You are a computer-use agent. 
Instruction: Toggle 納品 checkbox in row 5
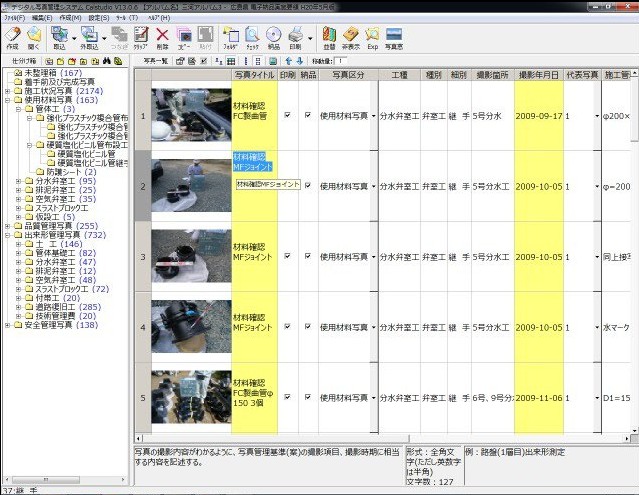(x=308, y=397)
